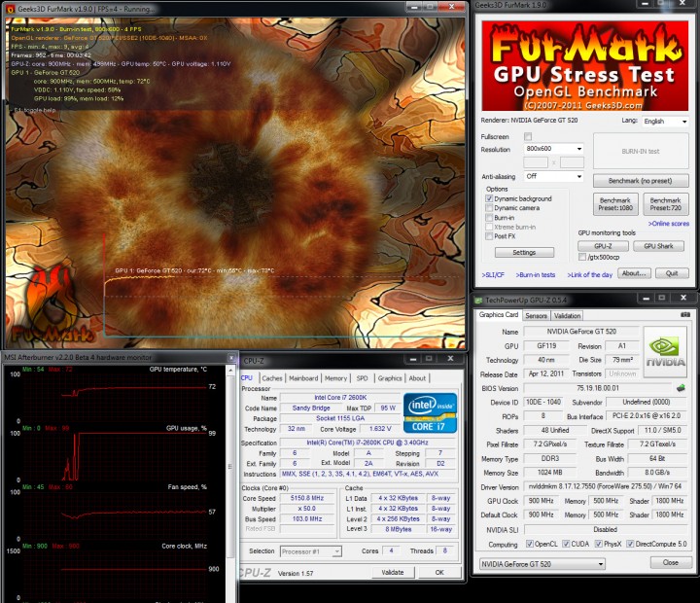Screen dimensions: 700x603
Task: Open the Link of the day
Action: (590, 274)
